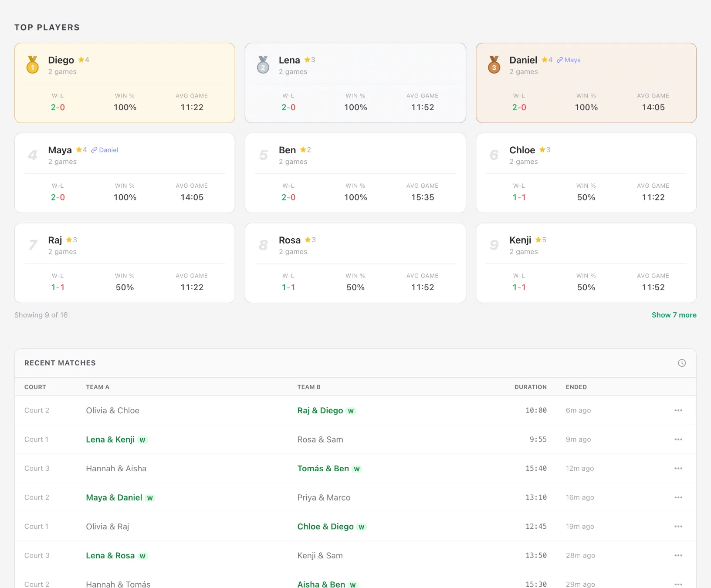Click the Team A column header
This screenshot has width=711, height=588.
tap(98, 387)
